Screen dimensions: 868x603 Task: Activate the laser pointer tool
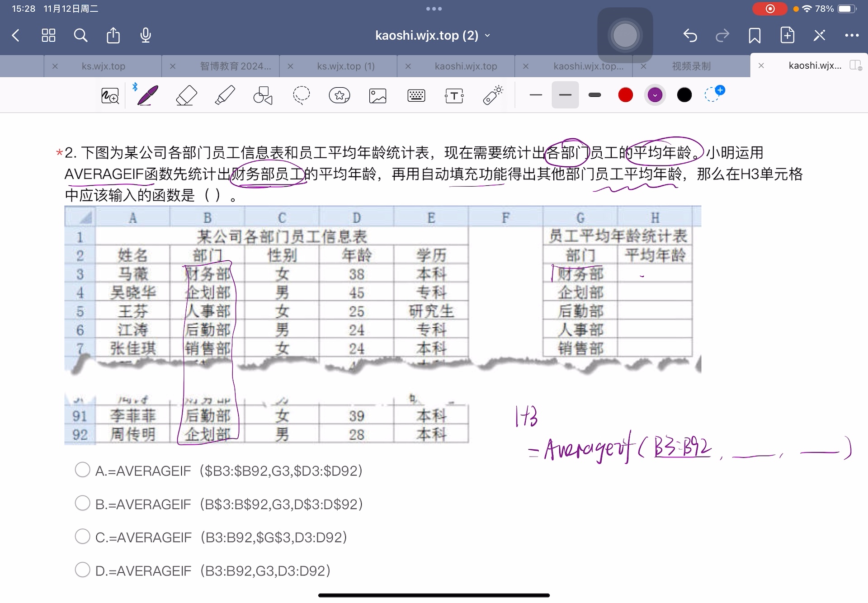tap(493, 95)
